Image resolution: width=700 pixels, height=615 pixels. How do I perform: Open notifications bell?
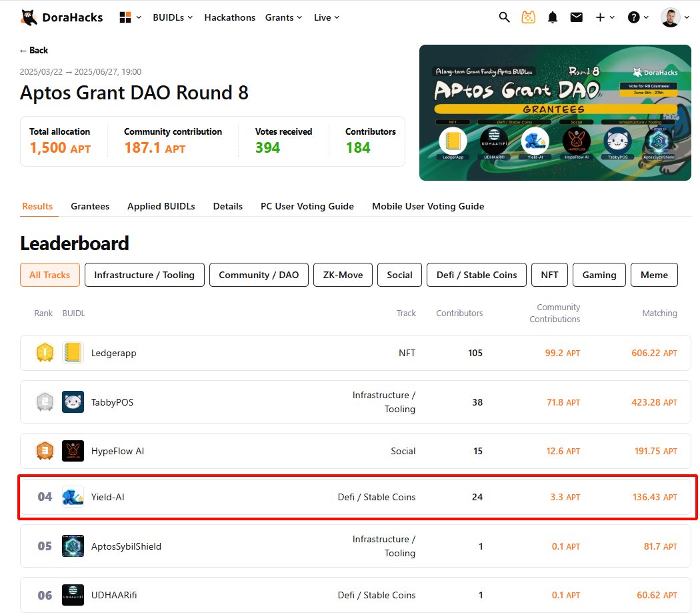[x=552, y=17]
